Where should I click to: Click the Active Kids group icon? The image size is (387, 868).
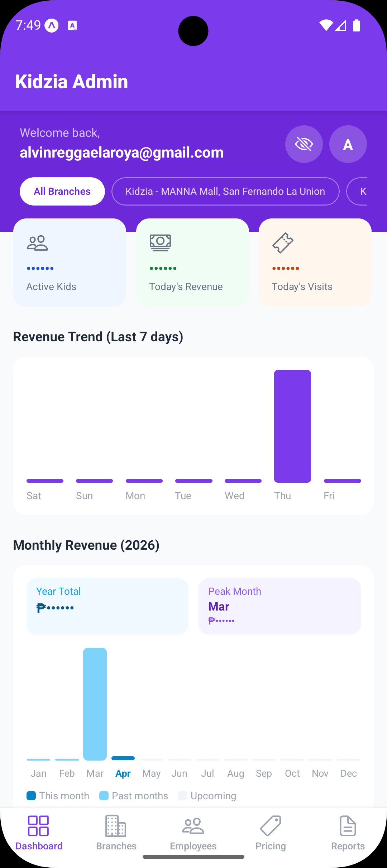(37, 243)
